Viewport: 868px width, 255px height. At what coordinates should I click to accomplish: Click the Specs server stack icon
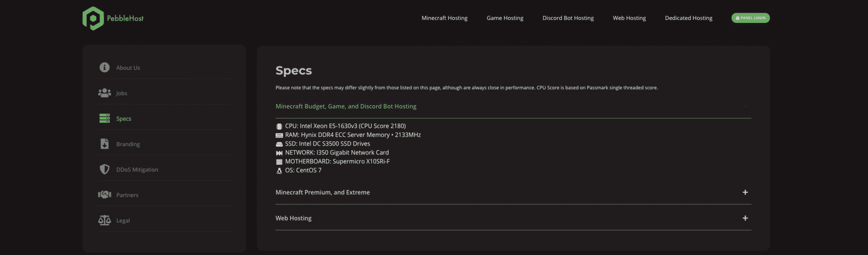(x=104, y=118)
